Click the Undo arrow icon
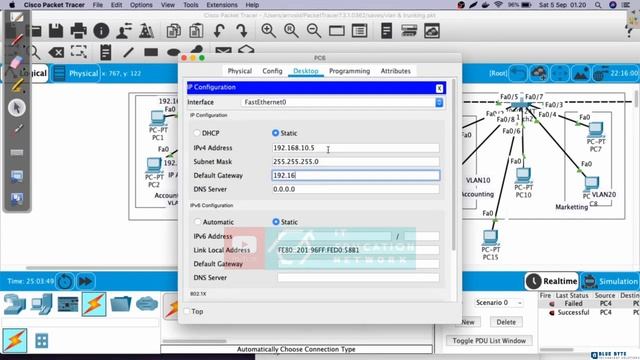 coord(219,31)
